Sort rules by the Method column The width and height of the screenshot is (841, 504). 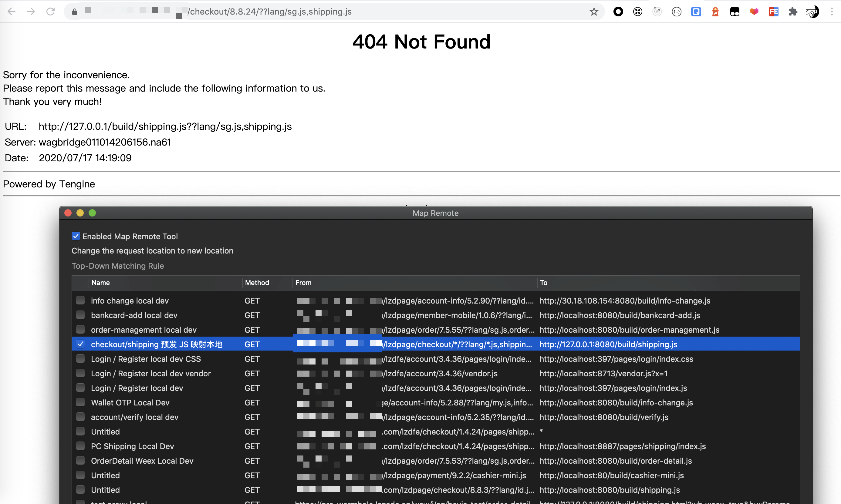257,282
